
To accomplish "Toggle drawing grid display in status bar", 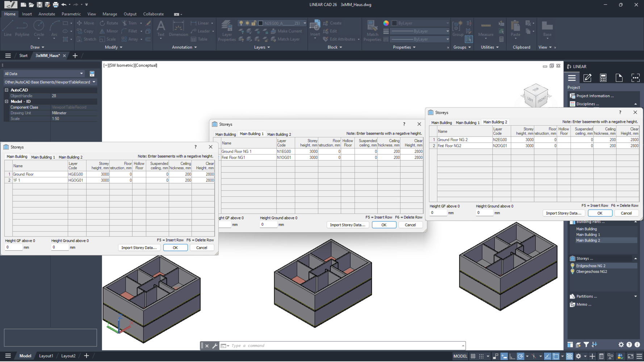I will click(x=473, y=356).
